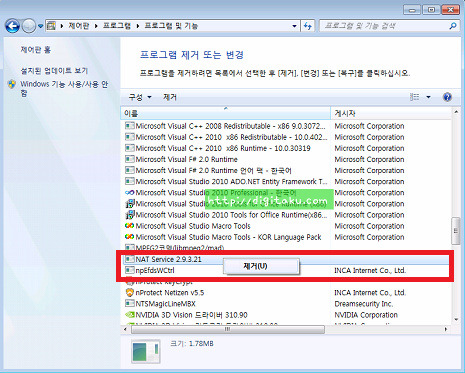
Task: Expand the address bar history dropdown
Action: pyautogui.click(x=294, y=26)
